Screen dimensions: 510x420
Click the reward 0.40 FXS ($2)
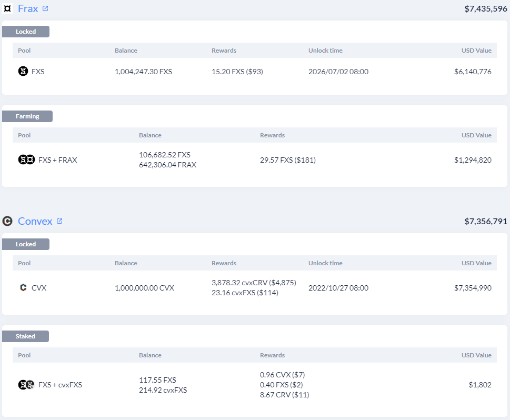point(282,385)
